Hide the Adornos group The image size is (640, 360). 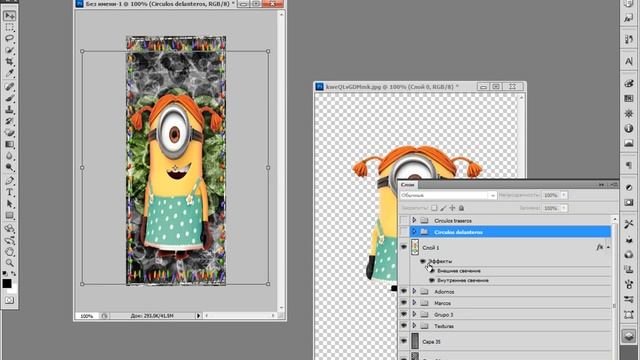point(404,291)
